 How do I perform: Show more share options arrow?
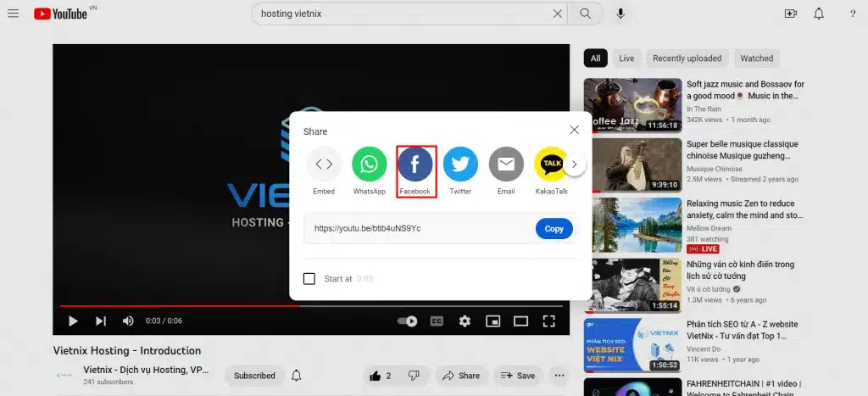pos(575,165)
